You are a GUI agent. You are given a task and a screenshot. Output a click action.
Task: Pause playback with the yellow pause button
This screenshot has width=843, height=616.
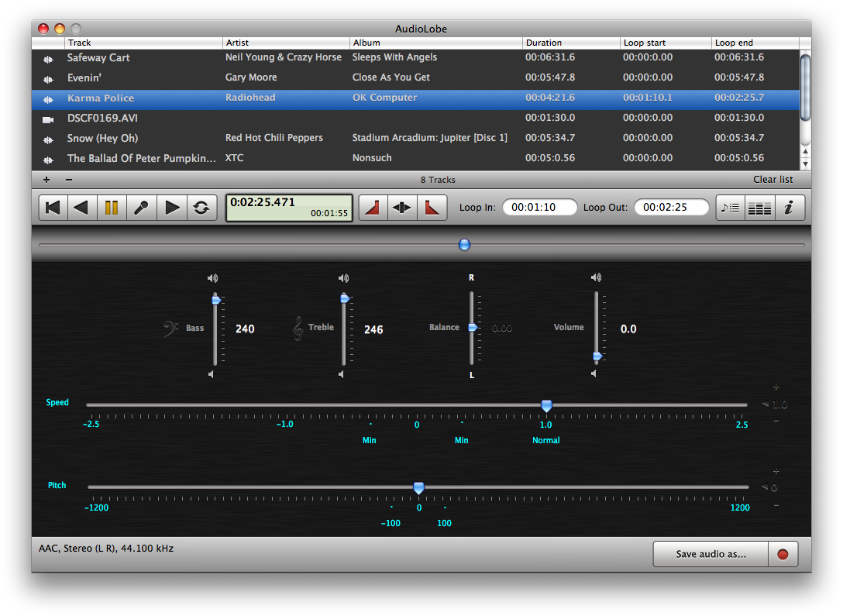coord(112,208)
